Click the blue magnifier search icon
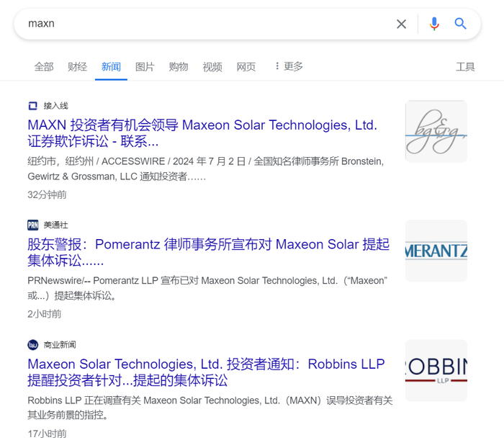This screenshot has height=448, width=504. point(460,24)
